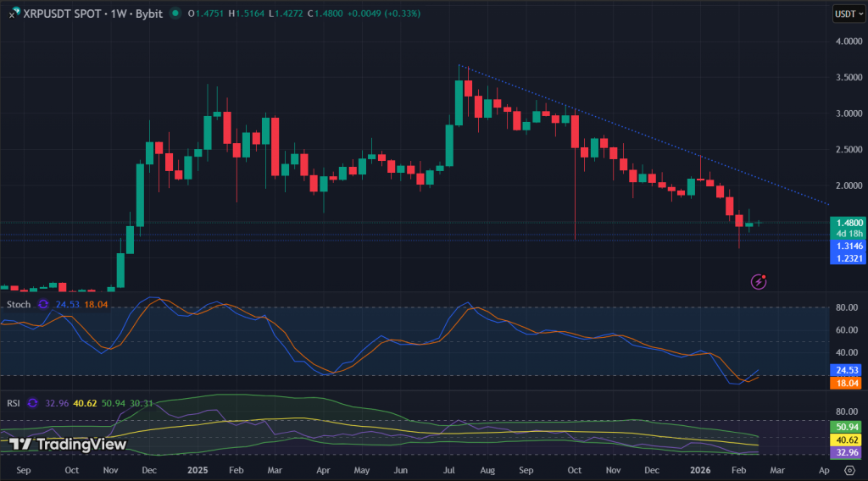Select the RSI indicator label
This screenshot has width=868, height=481.
14,403
